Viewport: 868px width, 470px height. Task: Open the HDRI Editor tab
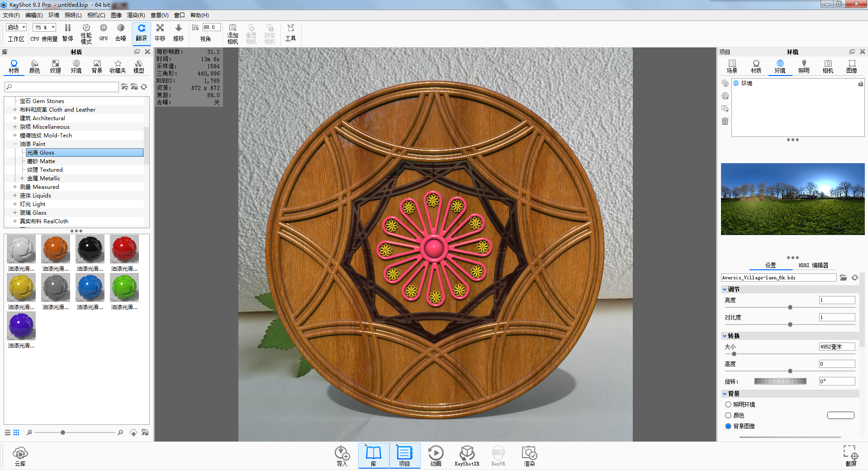(x=813, y=265)
